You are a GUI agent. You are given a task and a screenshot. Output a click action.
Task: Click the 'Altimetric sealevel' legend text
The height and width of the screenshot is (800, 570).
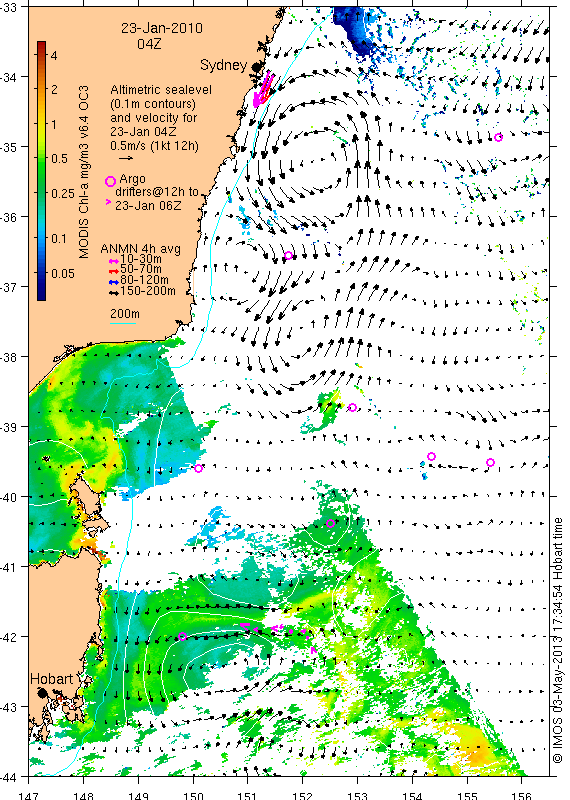click(x=161, y=90)
